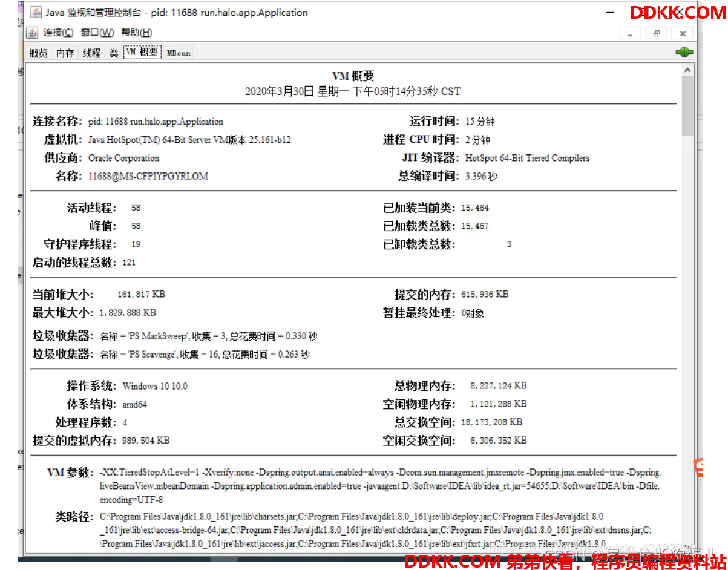Click the name value 11688@MS-CFPIYPGYRLOM

[x=148, y=176]
